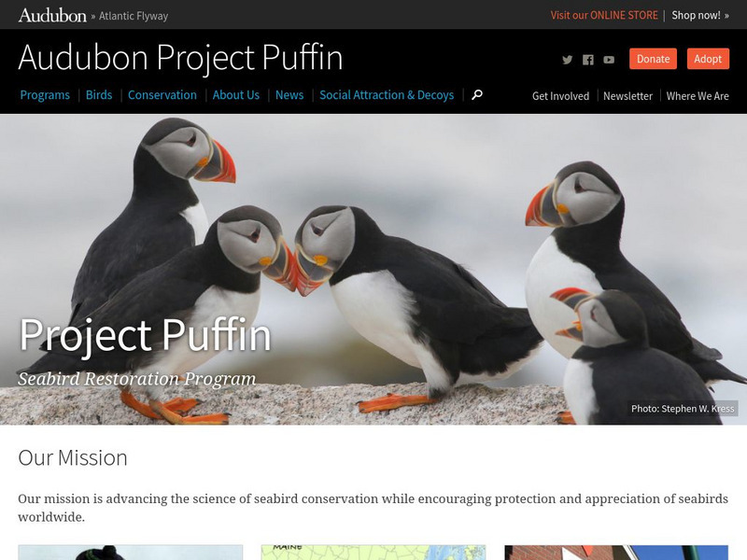Open the Newsletter link
Image resolution: width=747 pixels, height=560 pixels.
coord(627,96)
